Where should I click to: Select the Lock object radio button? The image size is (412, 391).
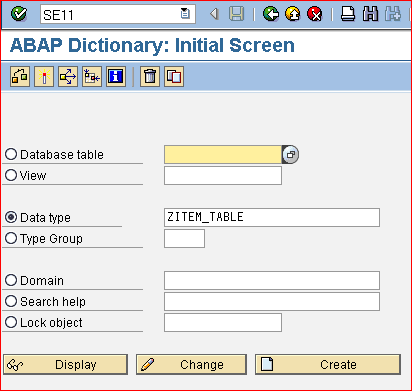11,322
